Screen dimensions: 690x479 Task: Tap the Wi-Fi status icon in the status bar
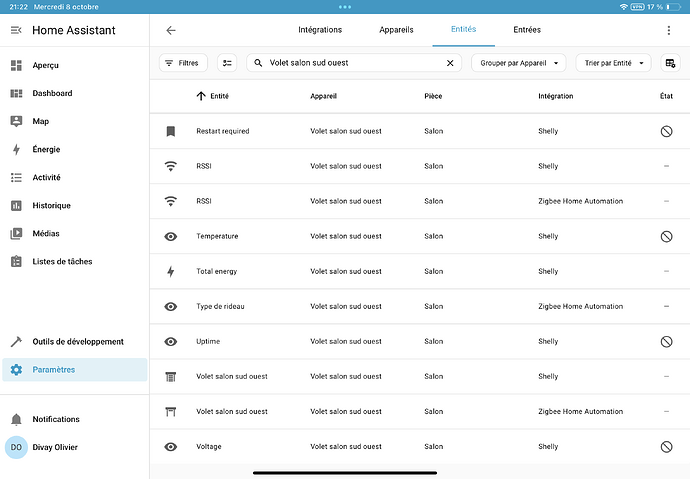(623, 7)
